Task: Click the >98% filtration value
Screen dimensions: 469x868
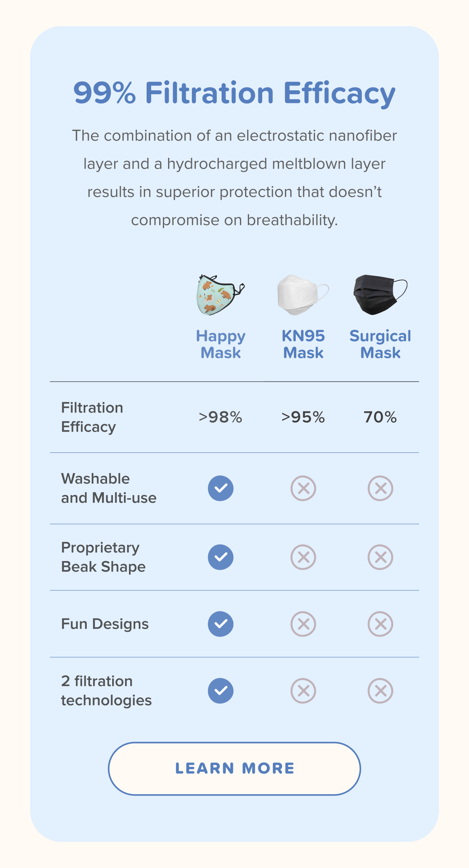Action: pos(220,417)
